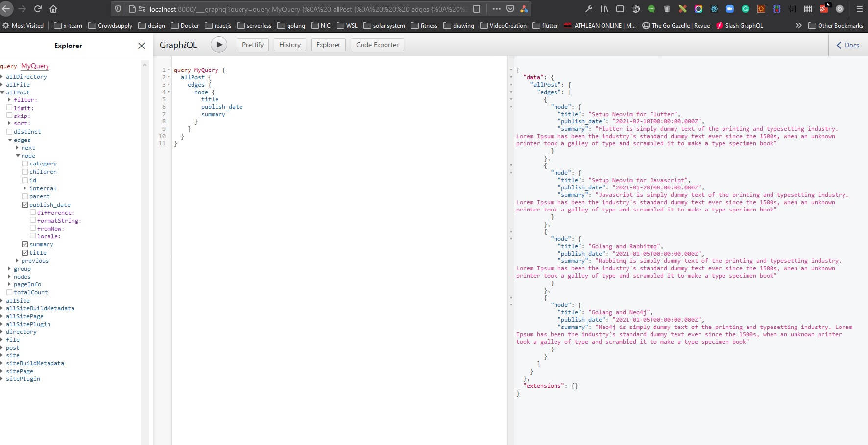Image resolution: width=868 pixels, height=445 pixels.
Task: Click the Grammarly extension icon
Action: (x=746, y=9)
